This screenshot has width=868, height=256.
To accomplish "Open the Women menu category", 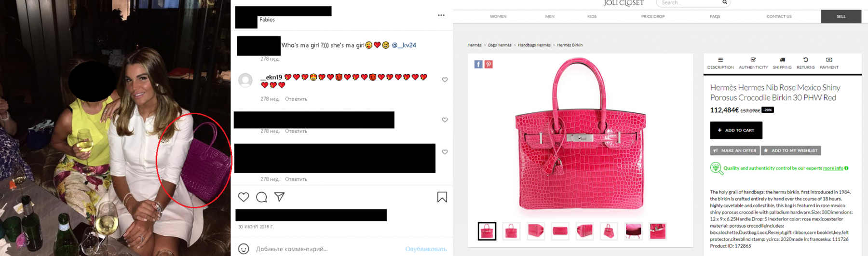I will (x=498, y=16).
